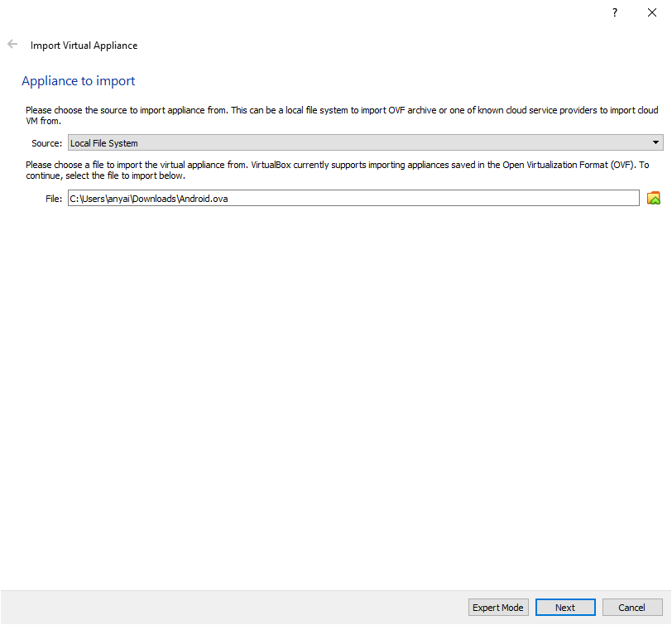Proceed with the Next button
The height and width of the screenshot is (625, 672).
[565, 607]
